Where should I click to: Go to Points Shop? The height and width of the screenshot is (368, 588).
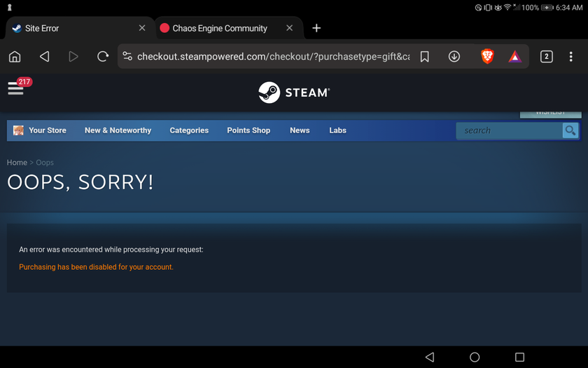248,130
